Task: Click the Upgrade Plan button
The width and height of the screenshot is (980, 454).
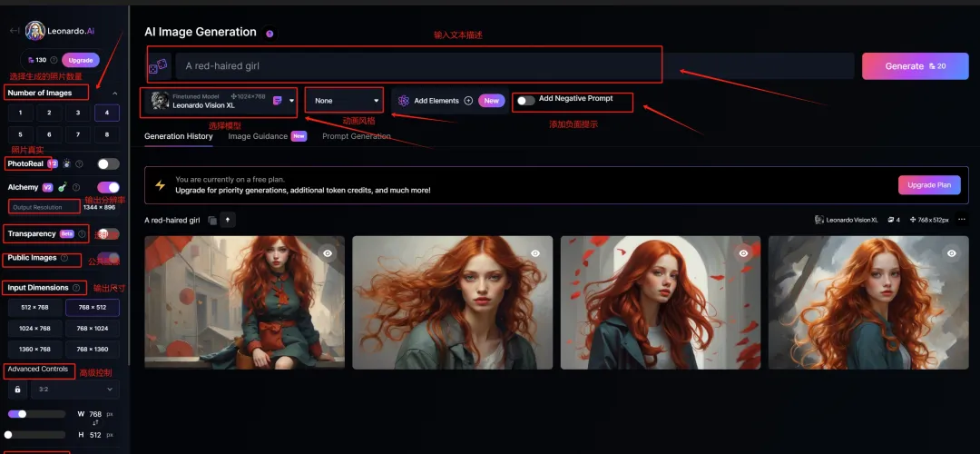Action: pos(930,184)
